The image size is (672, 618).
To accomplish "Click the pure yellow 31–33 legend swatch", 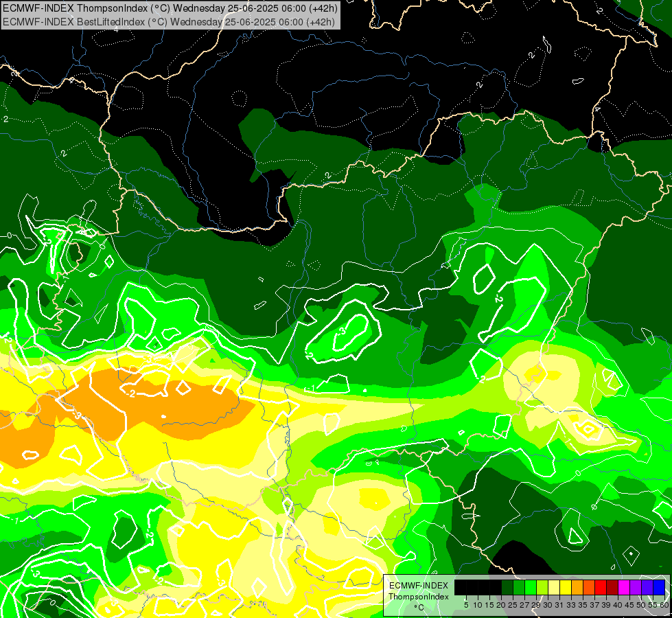I will [x=566, y=587].
